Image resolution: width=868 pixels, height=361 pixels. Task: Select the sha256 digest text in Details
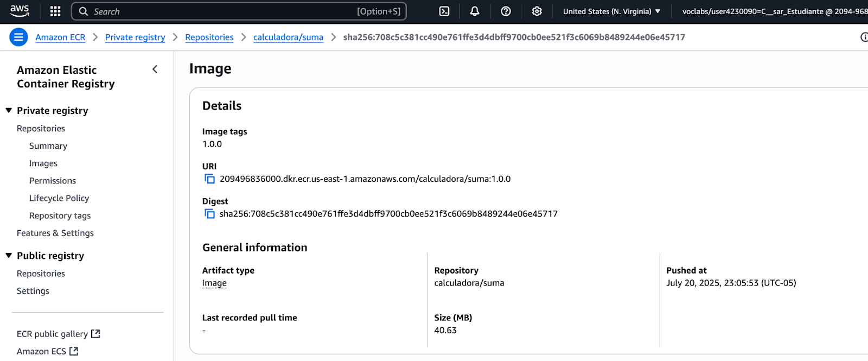click(388, 213)
